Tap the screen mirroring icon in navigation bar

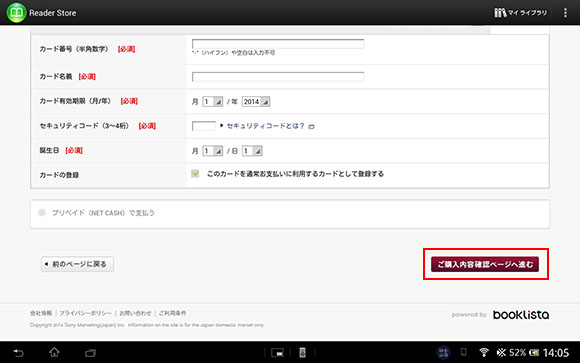[277, 353]
